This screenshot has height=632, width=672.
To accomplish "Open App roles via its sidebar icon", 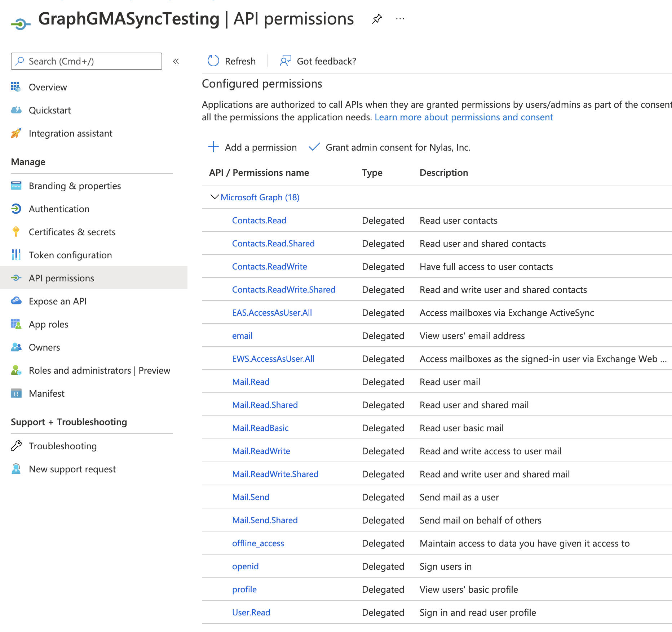I will click(16, 324).
